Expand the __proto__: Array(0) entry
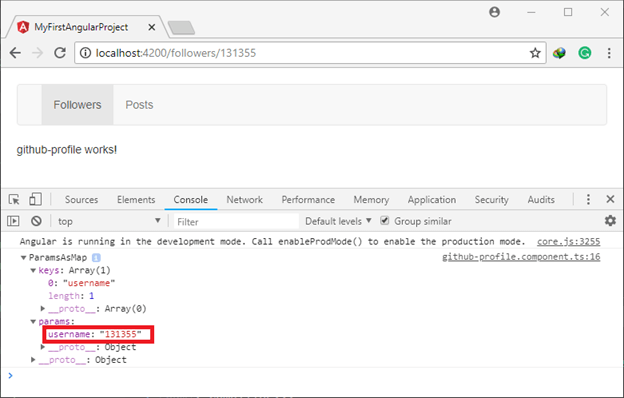Screen dimensions: 624x398 (43, 308)
